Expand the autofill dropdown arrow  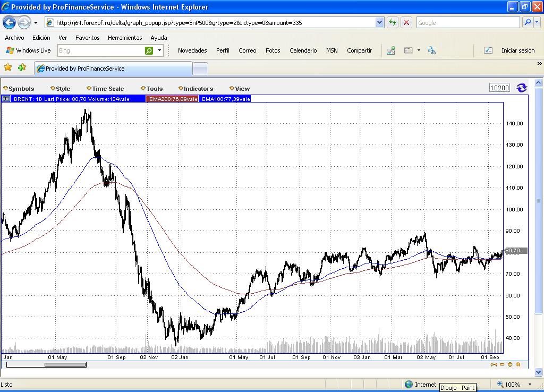419,50
